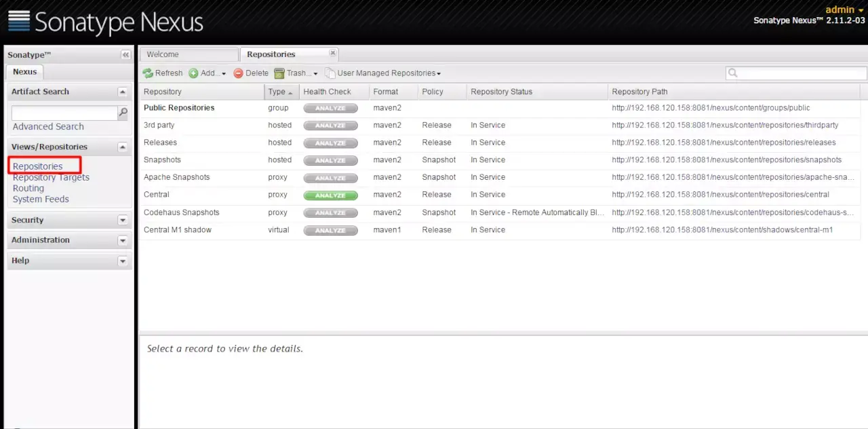Click the Artifact Search text field

click(64, 113)
